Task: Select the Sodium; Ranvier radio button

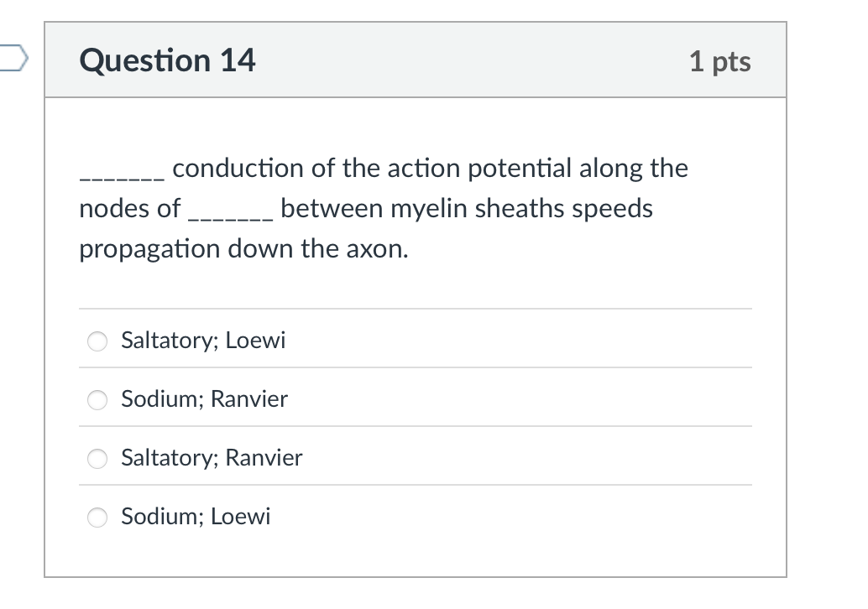Action: 97,399
